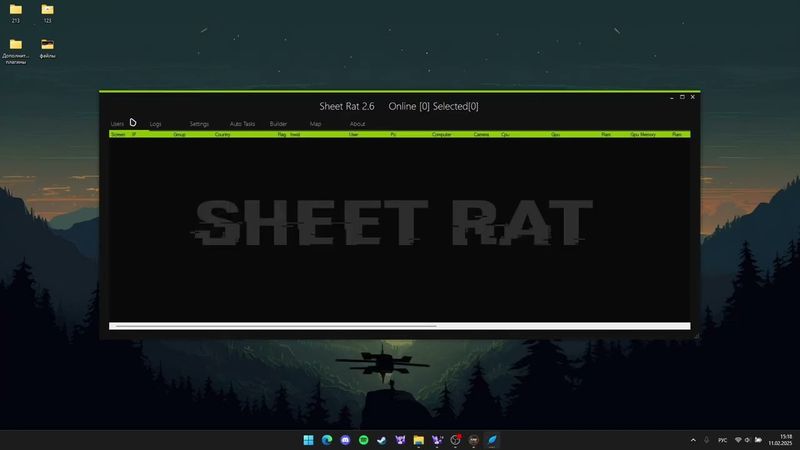Select the файлы desktop folder

click(47, 48)
